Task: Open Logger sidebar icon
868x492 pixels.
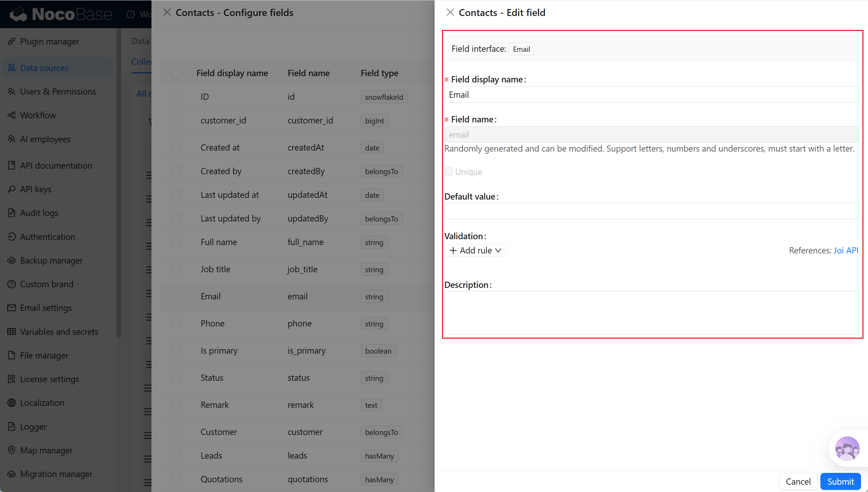Action: point(11,427)
